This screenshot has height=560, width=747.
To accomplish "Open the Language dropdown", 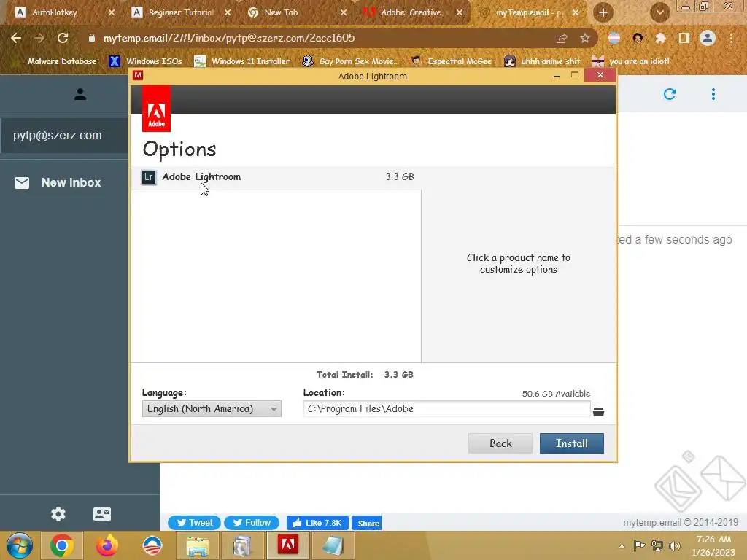I will (212, 408).
